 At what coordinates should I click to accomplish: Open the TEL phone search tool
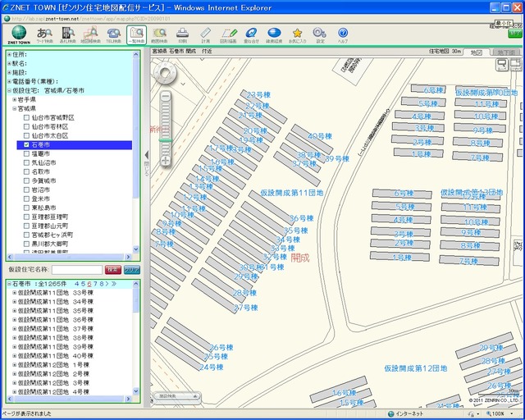tap(113, 34)
